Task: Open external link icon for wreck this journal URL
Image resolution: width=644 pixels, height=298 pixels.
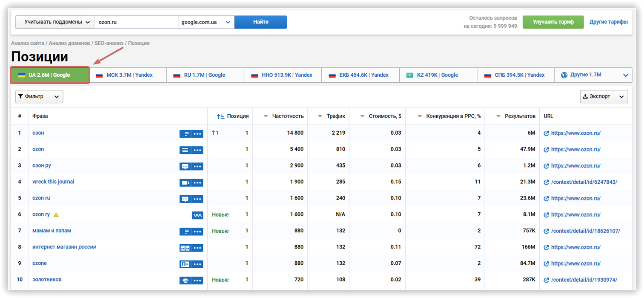Action: [547, 182]
